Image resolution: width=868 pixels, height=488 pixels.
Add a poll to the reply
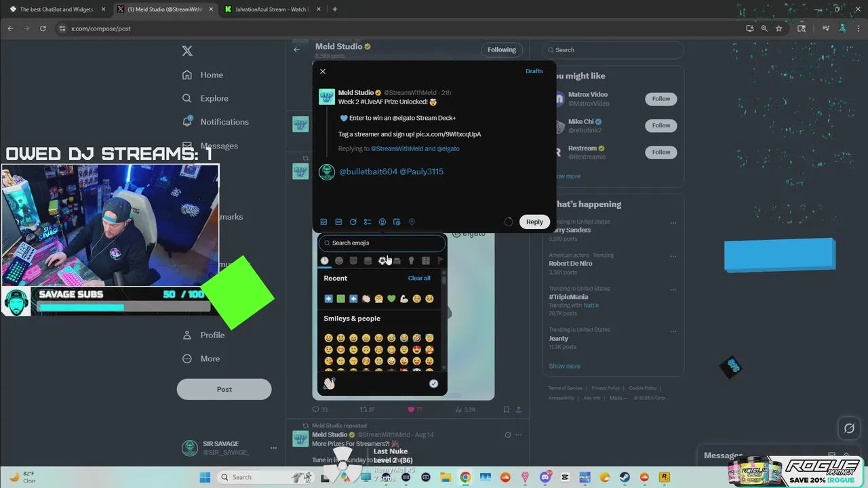click(368, 222)
